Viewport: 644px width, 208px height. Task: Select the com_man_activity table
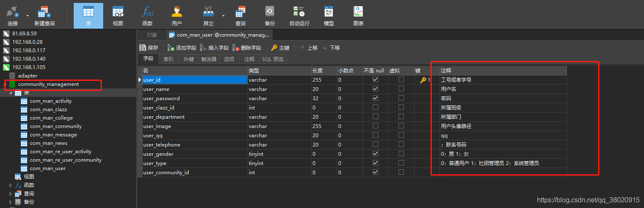pyautogui.click(x=51, y=101)
